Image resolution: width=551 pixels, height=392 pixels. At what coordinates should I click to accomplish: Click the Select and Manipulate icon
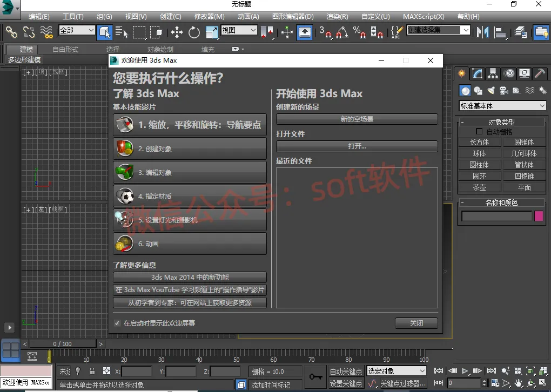click(x=287, y=32)
